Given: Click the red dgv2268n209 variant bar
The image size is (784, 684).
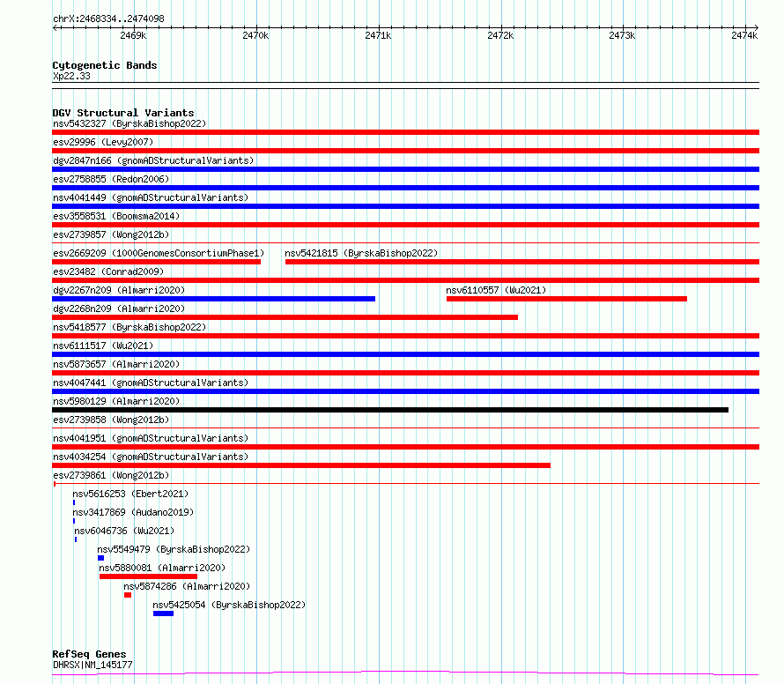Looking at the screenshot, I should click(285, 317).
